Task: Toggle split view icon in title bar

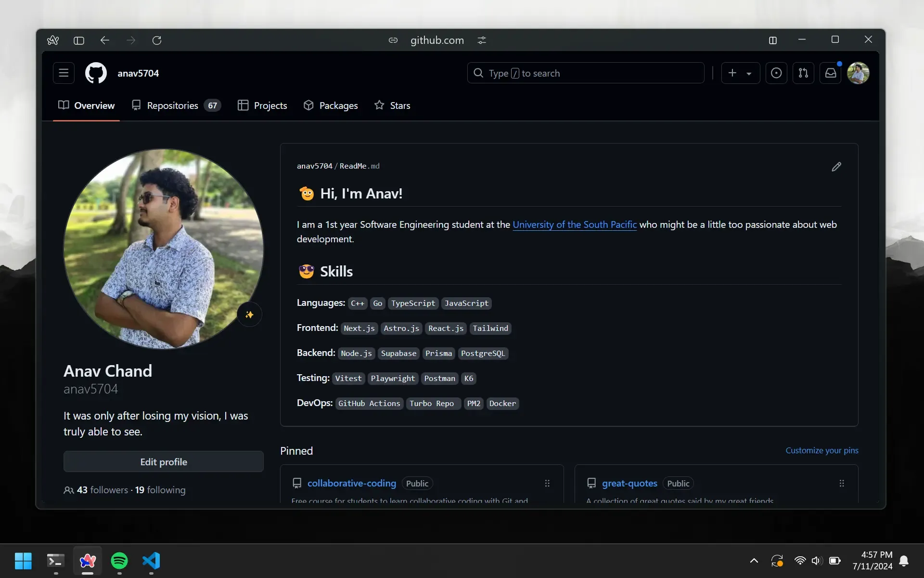Action: pos(773,40)
